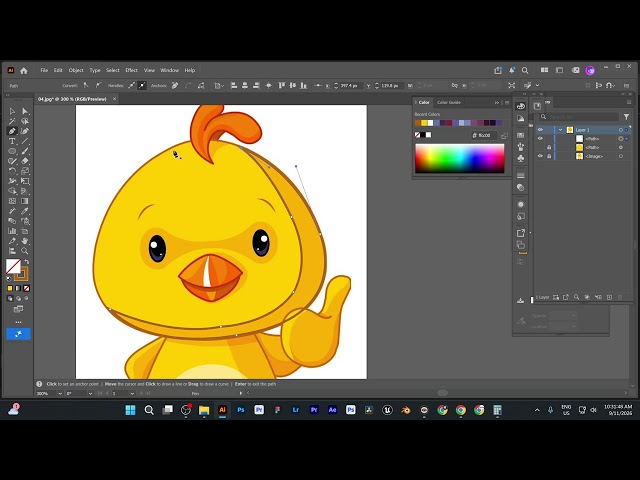
Task: Show hidden taskbar tray icons chevron
Action: (538, 410)
